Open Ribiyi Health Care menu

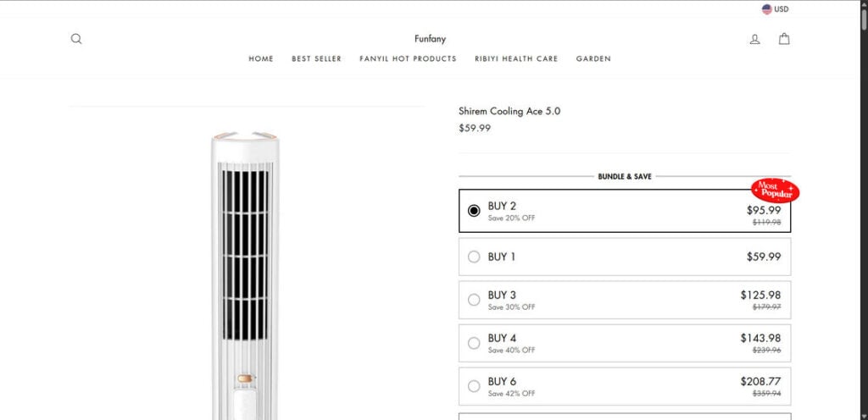point(516,58)
